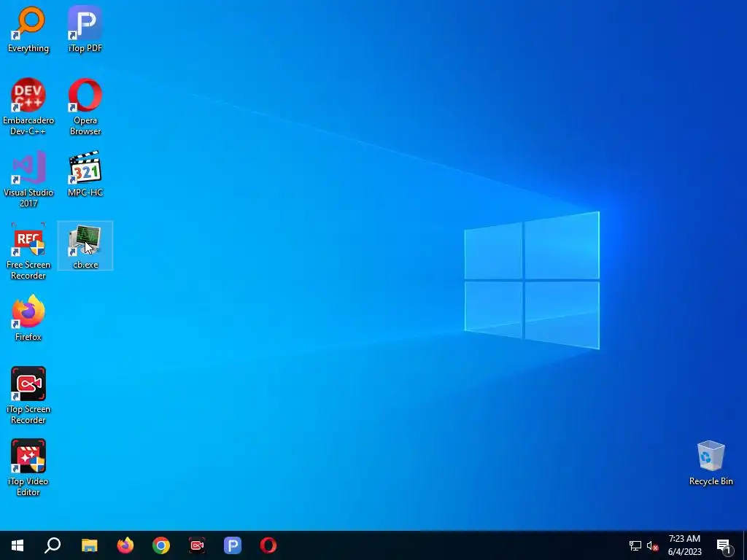Click the muted volume tray icon
747x560 pixels.
coord(653,545)
